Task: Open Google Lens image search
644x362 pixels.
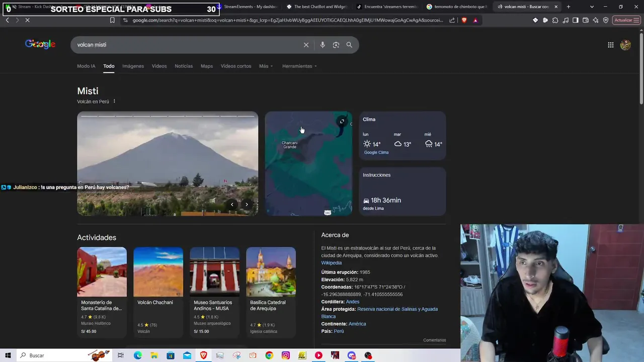Action: [336, 45]
